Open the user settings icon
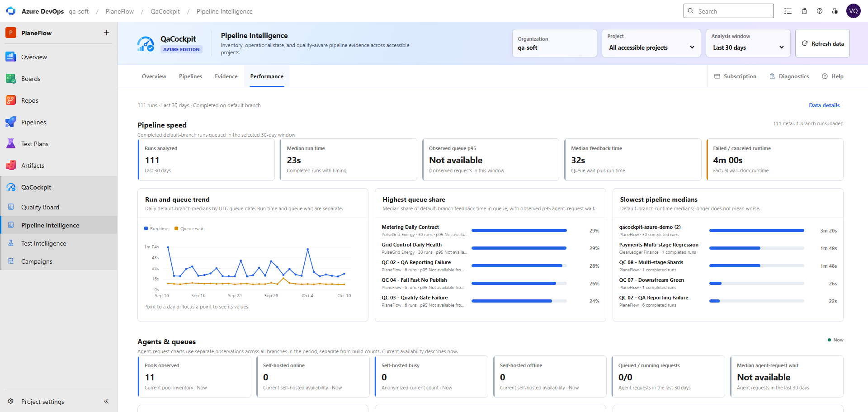This screenshot has height=412, width=868. 835,11
